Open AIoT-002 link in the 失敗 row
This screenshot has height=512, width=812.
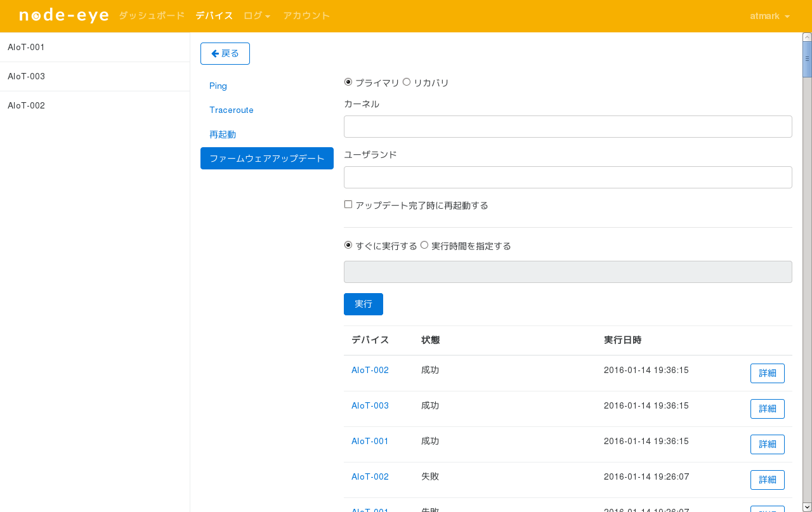click(370, 476)
